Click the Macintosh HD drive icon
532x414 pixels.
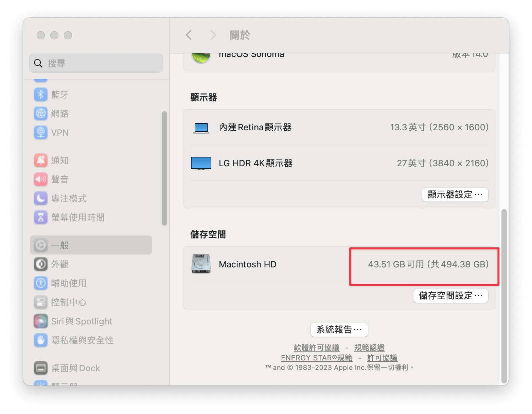(x=201, y=264)
